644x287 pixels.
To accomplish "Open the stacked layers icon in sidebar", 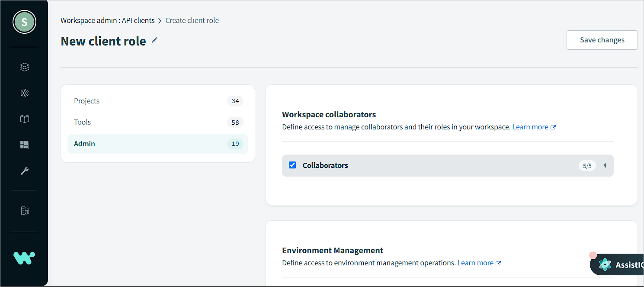I will [25, 67].
